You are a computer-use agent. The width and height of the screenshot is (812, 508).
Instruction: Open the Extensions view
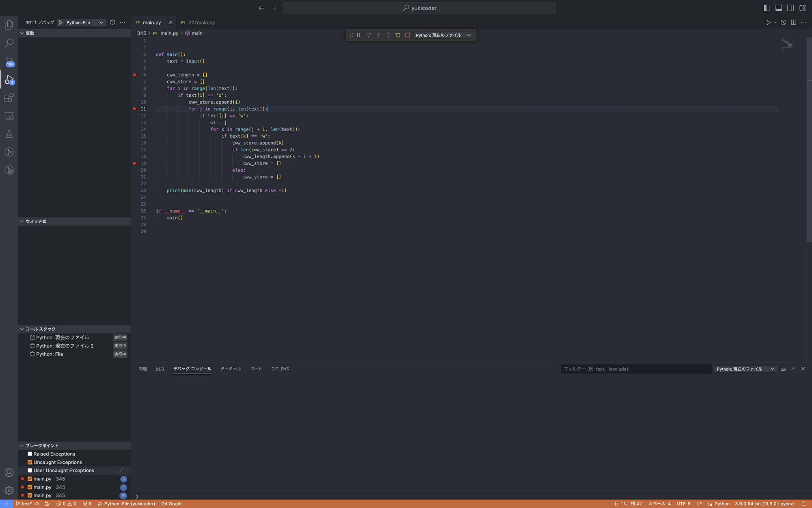click(9, 98)
